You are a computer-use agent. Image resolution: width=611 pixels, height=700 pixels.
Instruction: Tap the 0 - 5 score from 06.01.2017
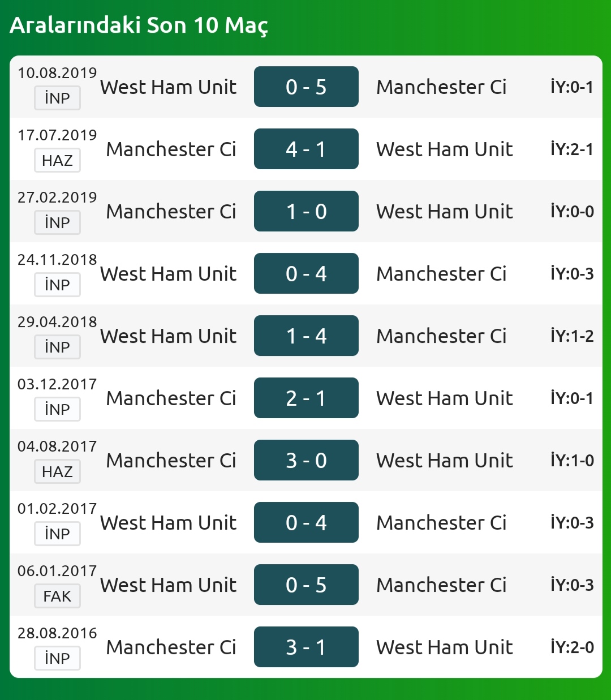[x=306, y=585]
